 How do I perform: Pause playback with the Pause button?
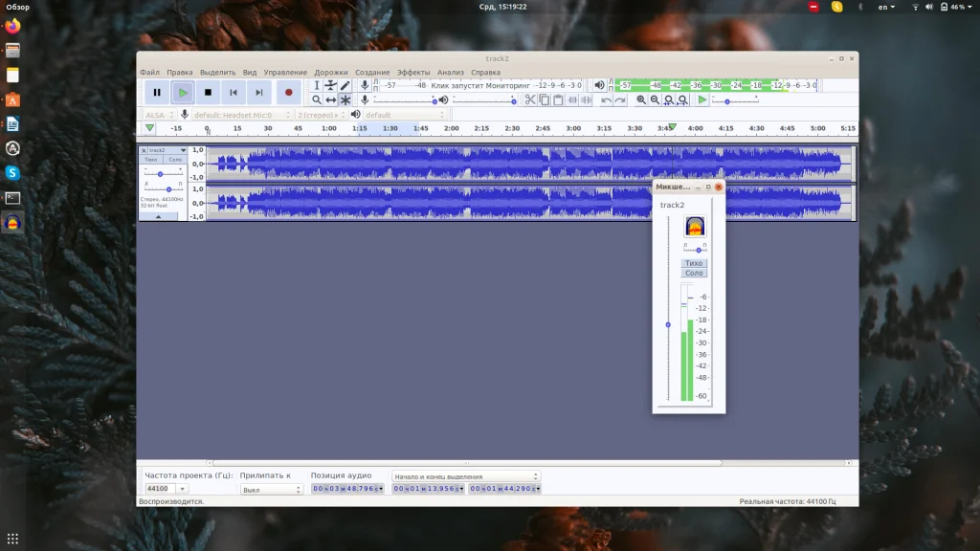pyautogui.click(x=157, y=93)
